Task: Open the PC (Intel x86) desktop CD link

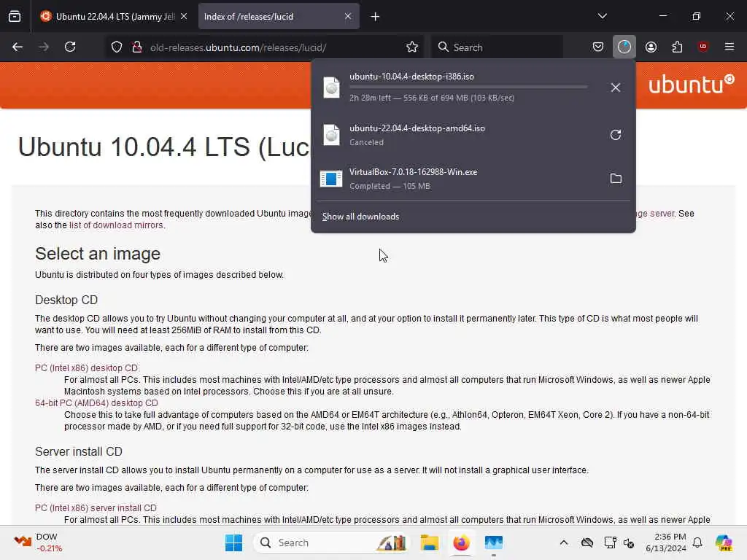Action: 86,368
